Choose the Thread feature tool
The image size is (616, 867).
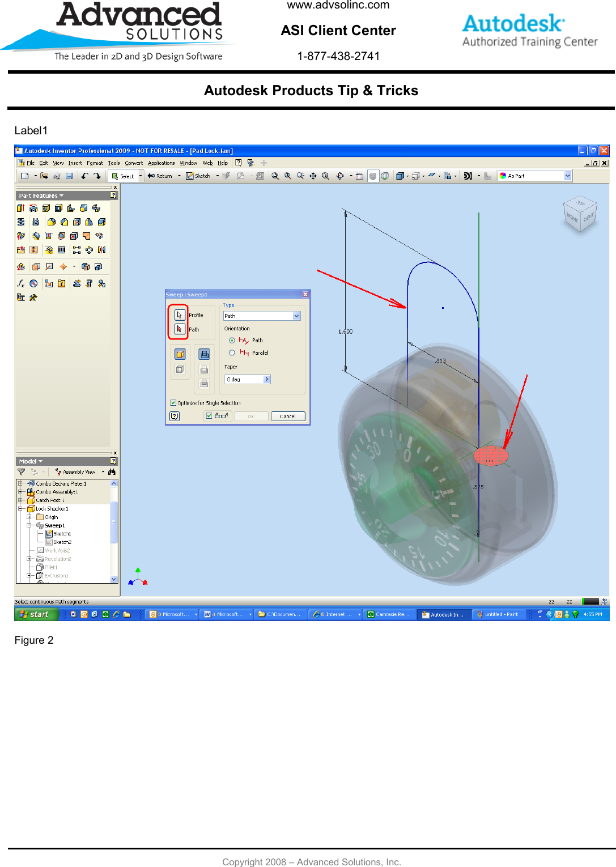tap(36, 222)
